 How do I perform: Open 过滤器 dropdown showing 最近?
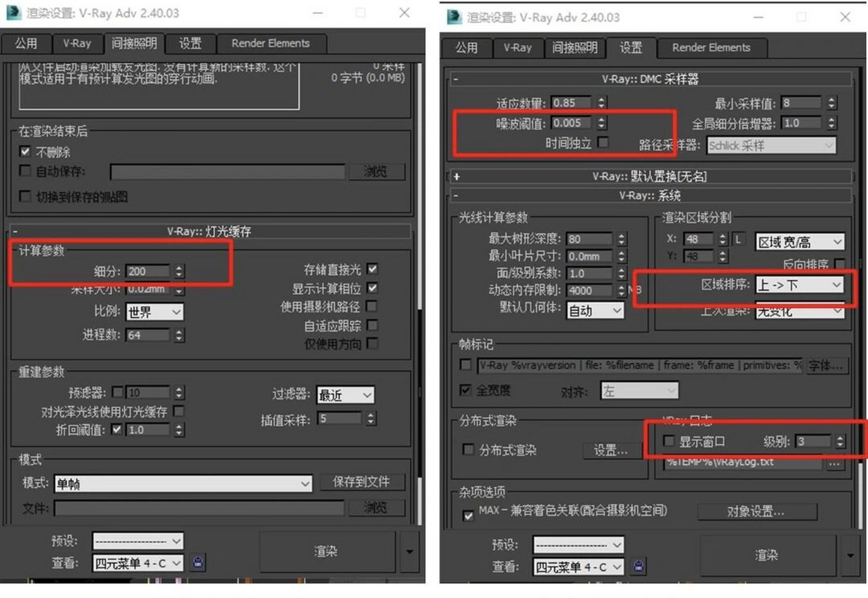tap(345, 395)
